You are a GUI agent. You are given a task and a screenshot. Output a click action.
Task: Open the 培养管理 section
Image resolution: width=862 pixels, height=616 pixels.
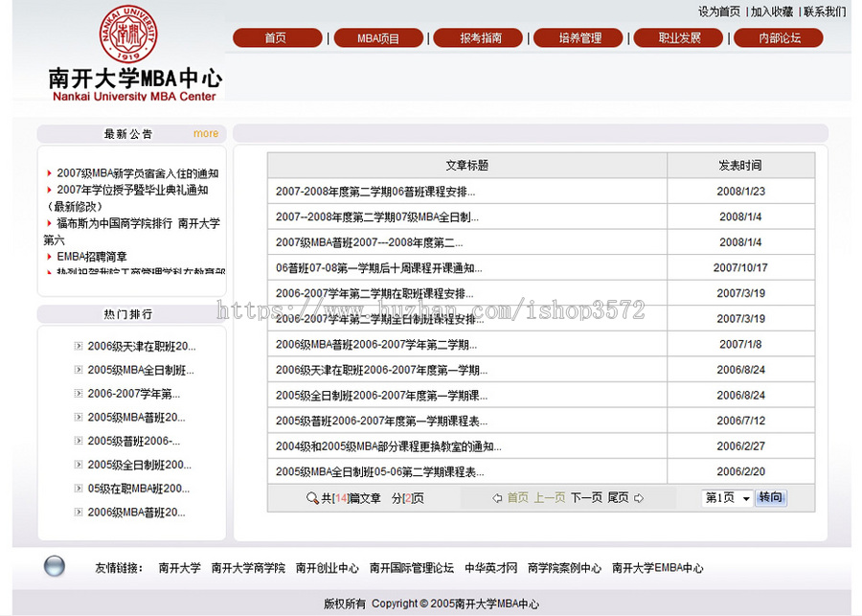(578, 37)
